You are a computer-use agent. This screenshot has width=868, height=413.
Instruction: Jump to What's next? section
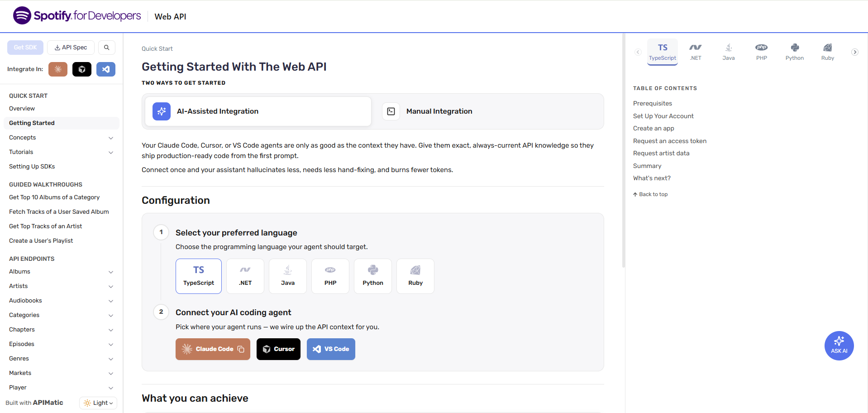point(652,178)
